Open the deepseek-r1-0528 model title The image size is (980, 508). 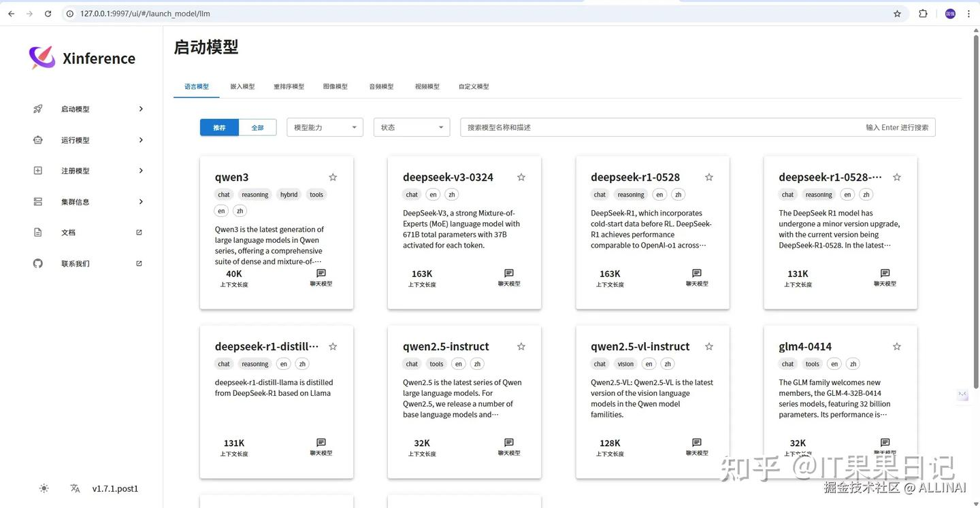(635, 177)
